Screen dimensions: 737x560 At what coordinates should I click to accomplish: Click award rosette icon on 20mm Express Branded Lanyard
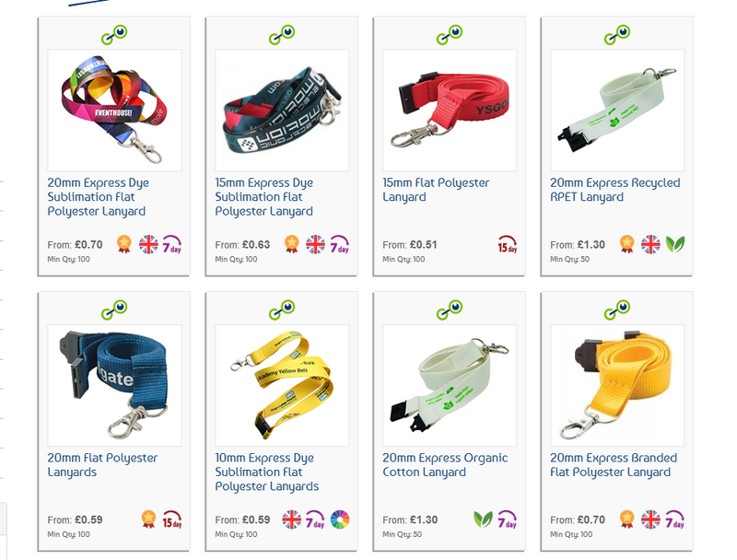coord(626,519)
